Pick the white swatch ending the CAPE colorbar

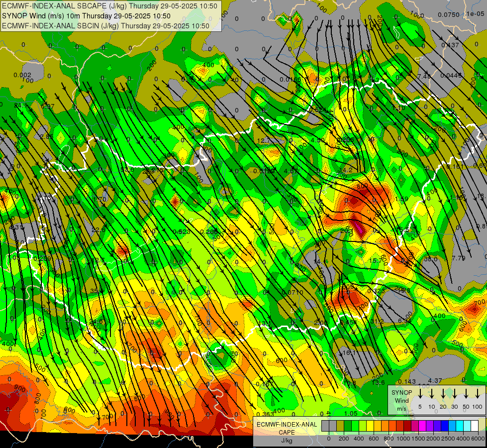click(x=475, y=426)
